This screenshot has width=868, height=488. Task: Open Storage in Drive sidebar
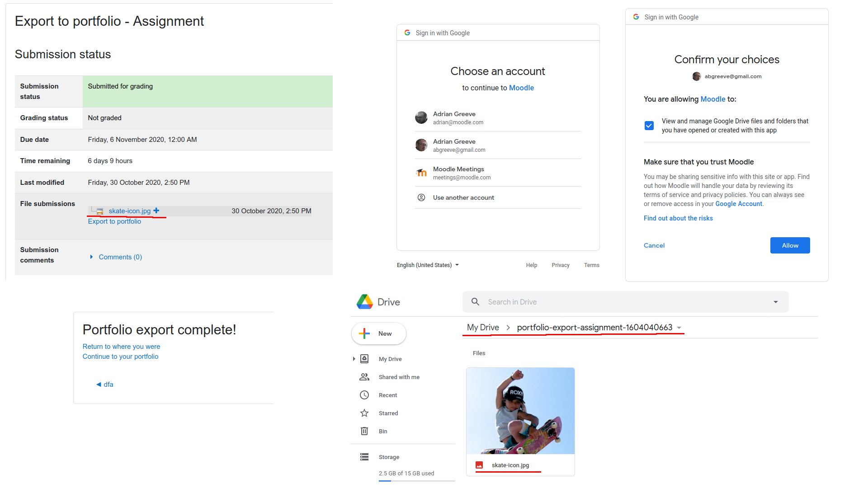(x=389, y=457)
